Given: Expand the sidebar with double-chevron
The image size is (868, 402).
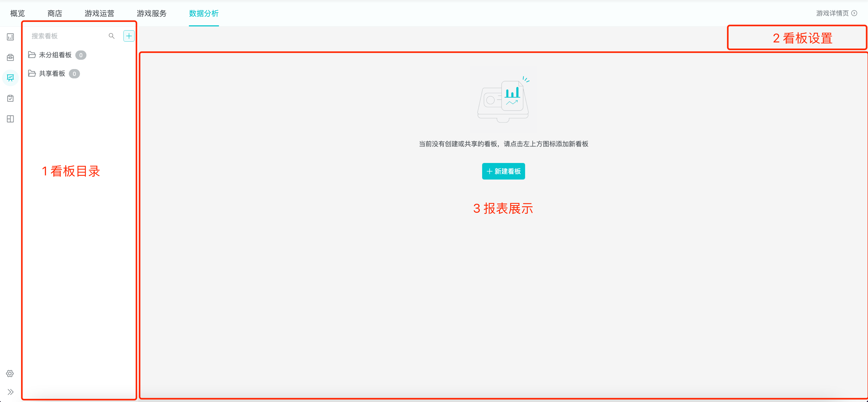Looking at the screenshot, I should click(10, 392).
